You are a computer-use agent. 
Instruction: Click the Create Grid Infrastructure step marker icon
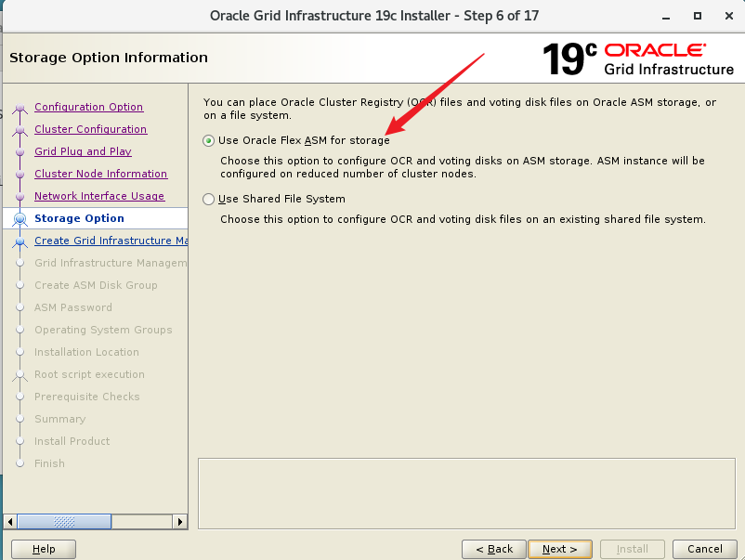[x=20, y=241]
